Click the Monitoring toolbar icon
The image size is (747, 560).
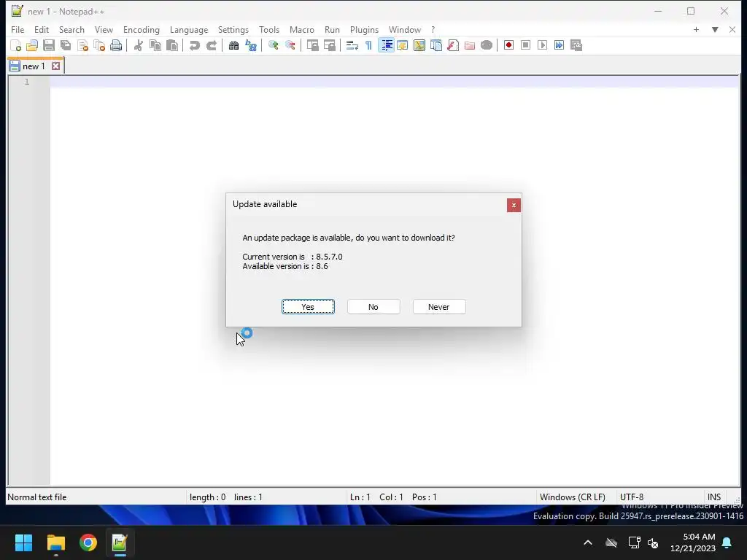click(487, 45)
